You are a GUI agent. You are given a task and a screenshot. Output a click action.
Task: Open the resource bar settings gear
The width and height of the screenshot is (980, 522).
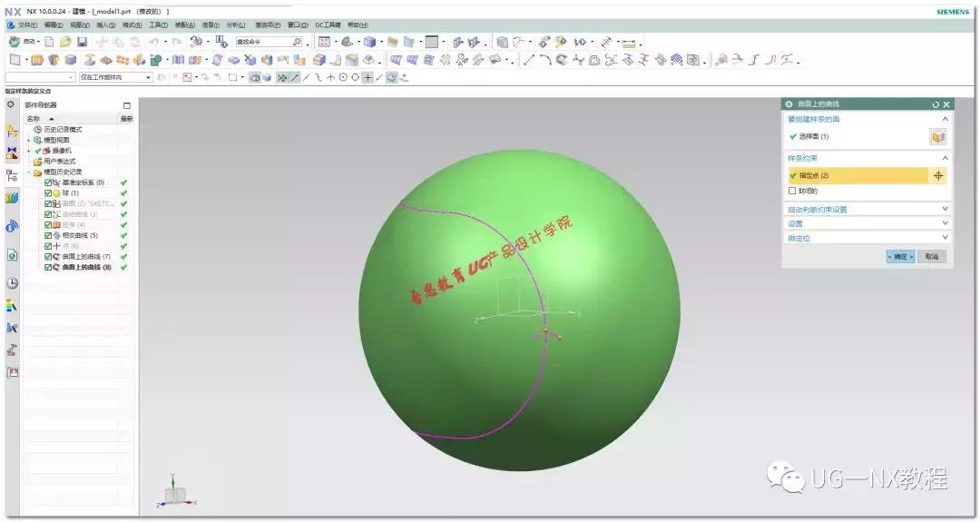pyautogui.click(x=10, y=104)
